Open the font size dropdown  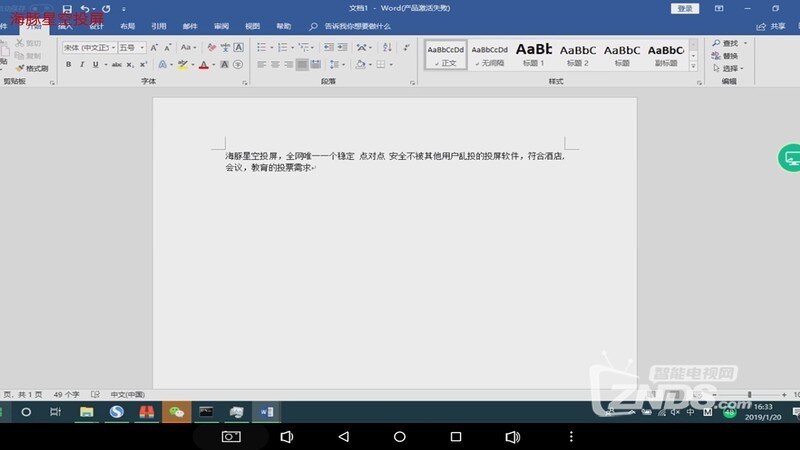point(142,47)
